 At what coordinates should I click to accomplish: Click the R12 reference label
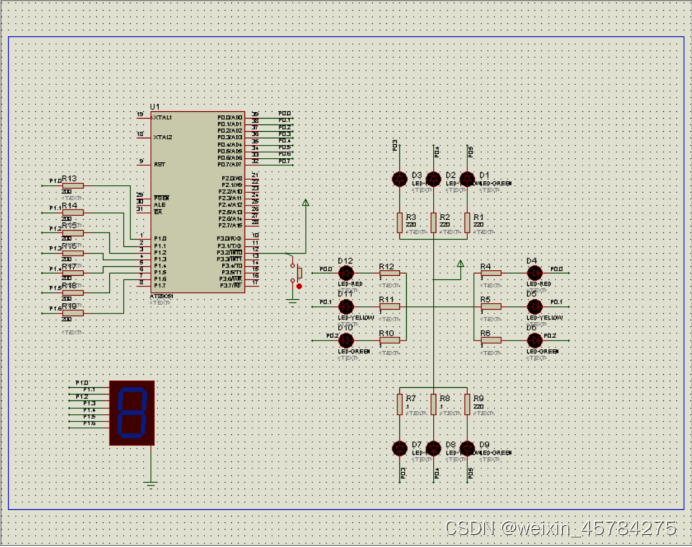(387, 267)
